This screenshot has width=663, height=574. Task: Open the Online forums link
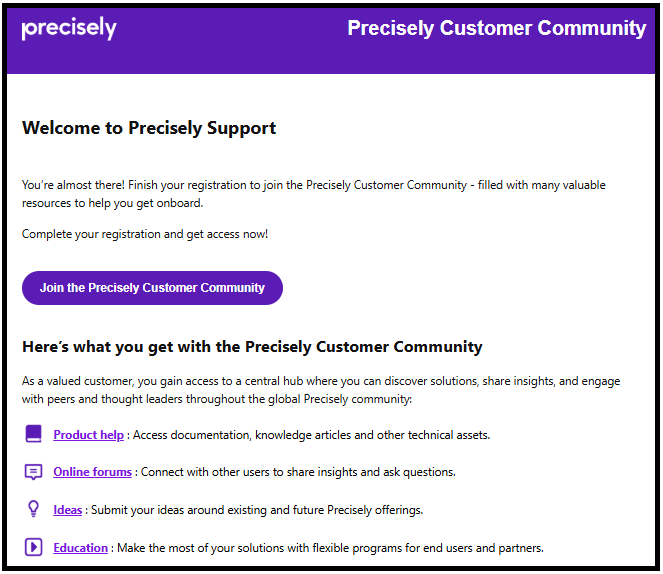[94, 472]
